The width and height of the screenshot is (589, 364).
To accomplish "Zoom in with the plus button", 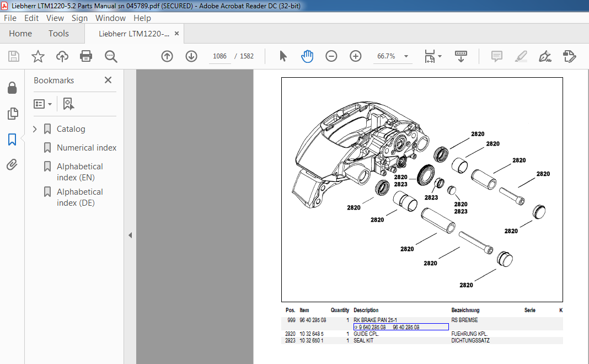I will (355, 56).
